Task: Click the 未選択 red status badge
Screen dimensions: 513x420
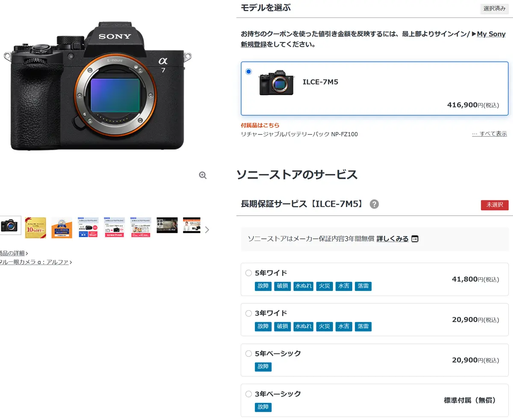Action: point(495,205)
